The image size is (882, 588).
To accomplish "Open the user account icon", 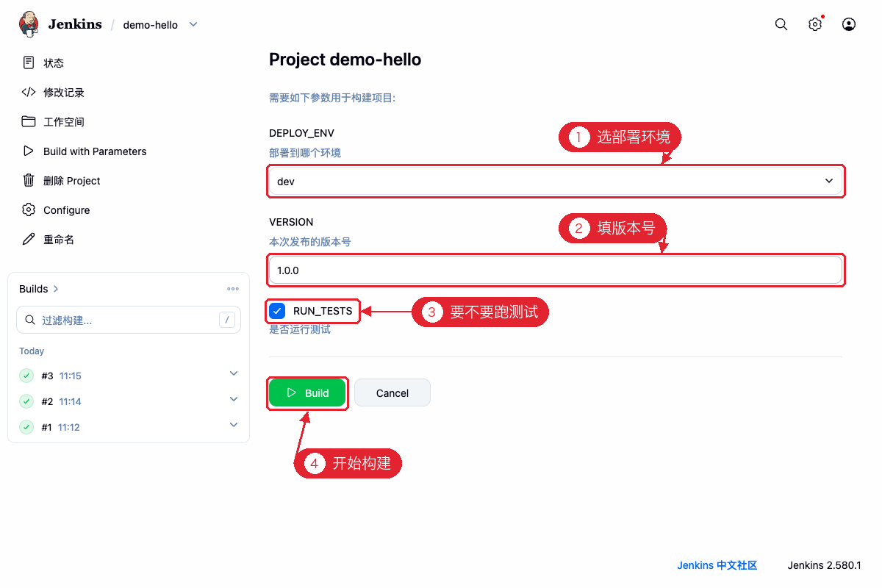I will coord(849,24).
